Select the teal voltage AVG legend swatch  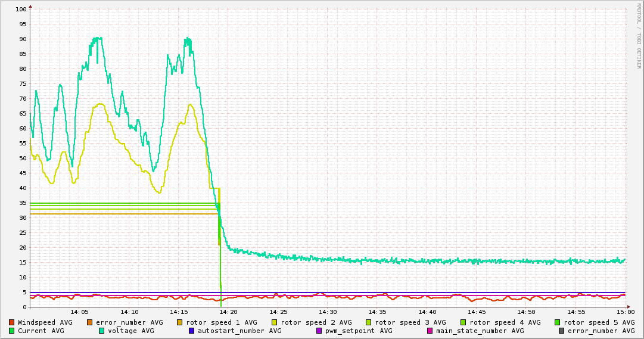(x=102, y=331)
